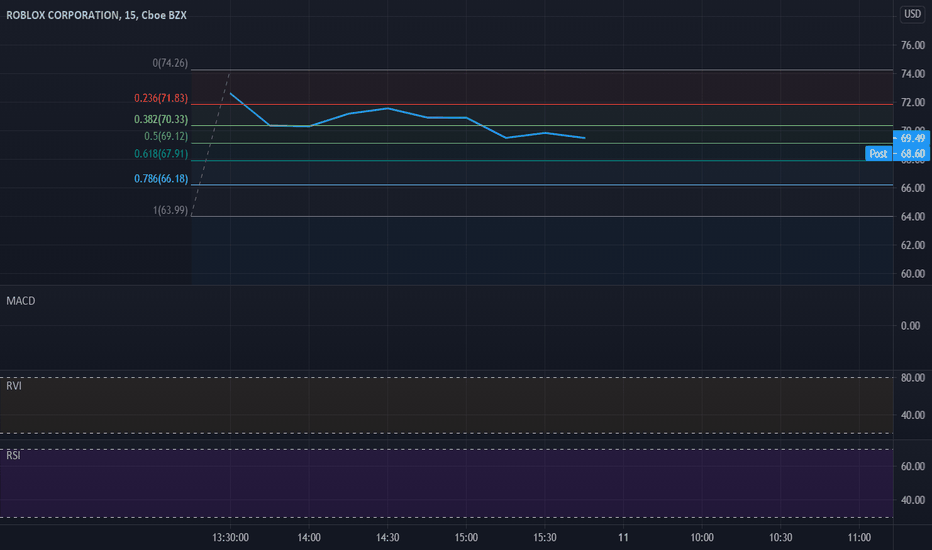Screen dimensions: 932x550
Task: Click the RVI indicator label
Action: tap(14, 386)
